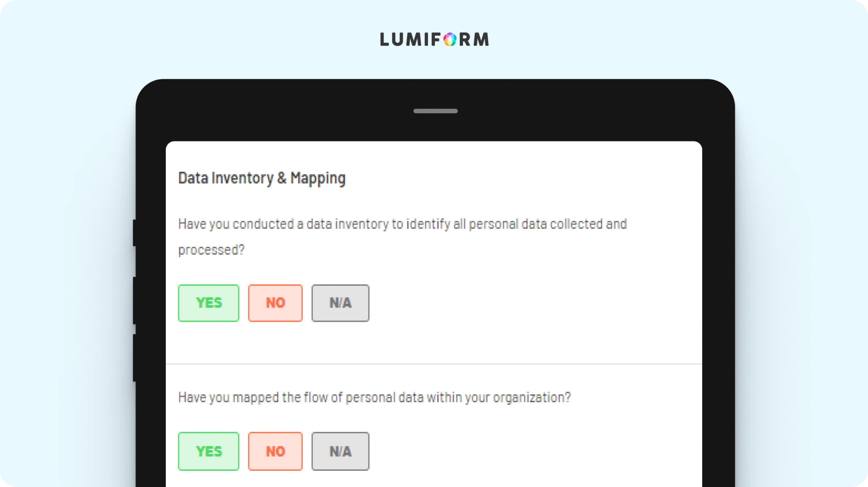Choose YES for mapped personal data flow
The width and height of the screenshot is (868, 487).
[209, 451]
